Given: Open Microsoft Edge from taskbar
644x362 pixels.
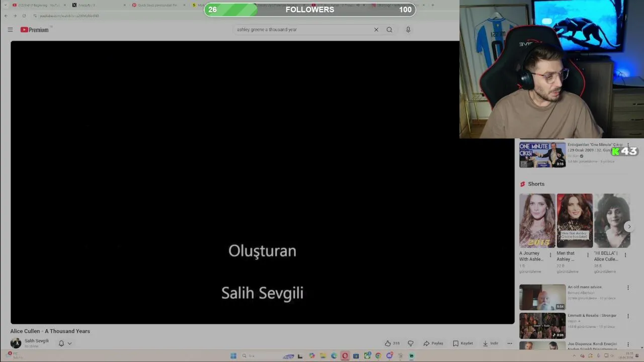Looking at the screenshot, I should pos(334,356).
